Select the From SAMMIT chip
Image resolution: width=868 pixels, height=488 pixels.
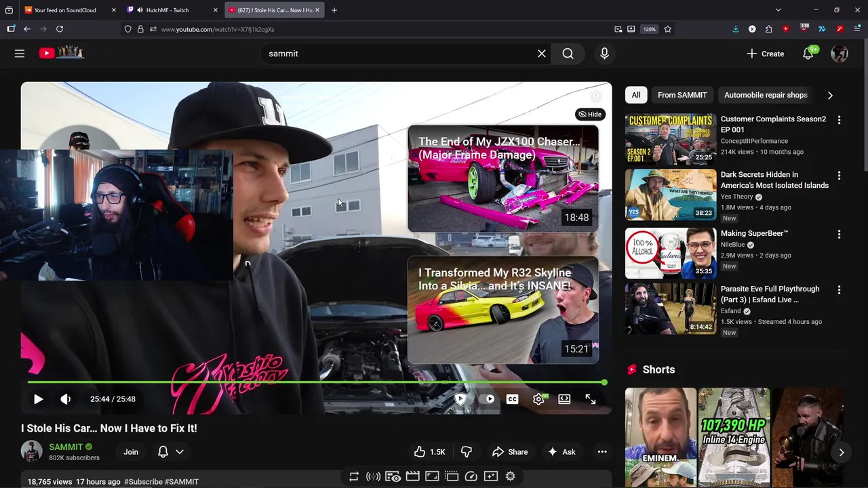click(x=682, y=95)
